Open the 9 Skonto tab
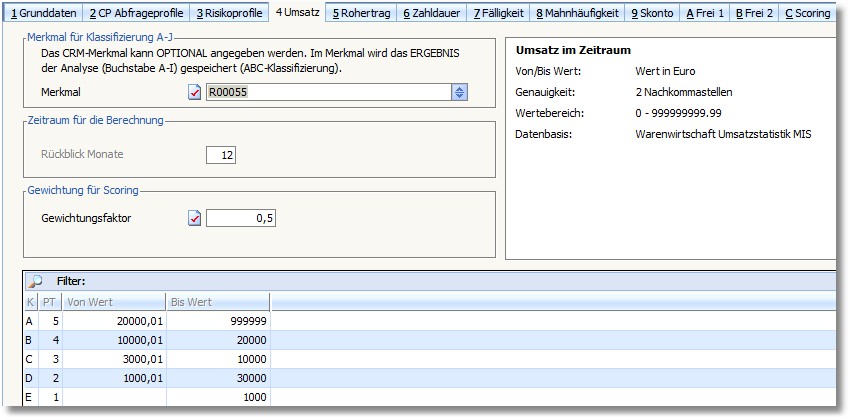The width and height of the screenshot is (850, 420). coord(652,13)
